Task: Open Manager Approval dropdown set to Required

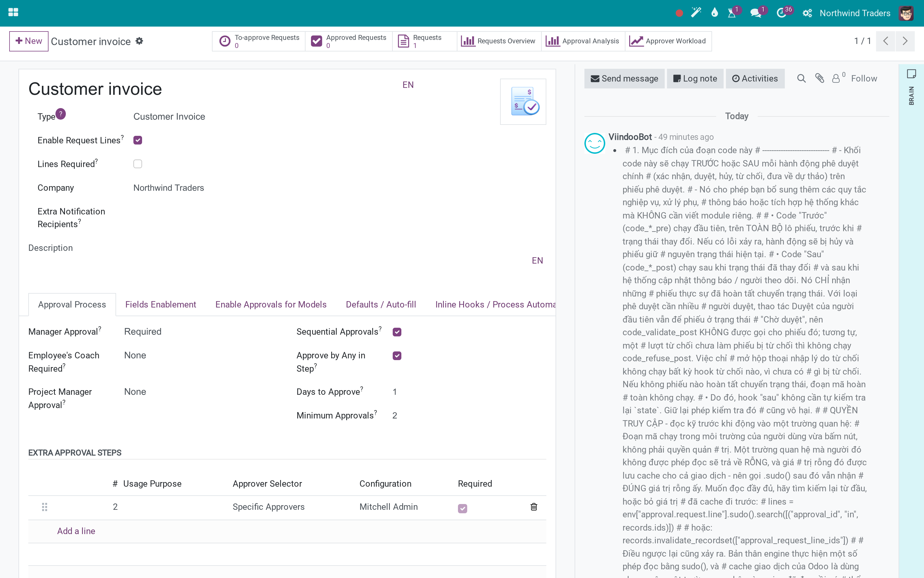Action: 143,331
